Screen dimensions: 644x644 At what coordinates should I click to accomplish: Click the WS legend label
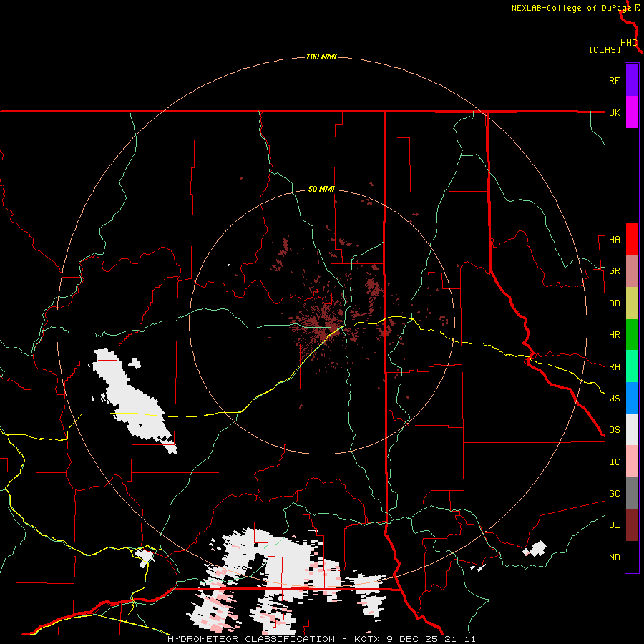614,399
